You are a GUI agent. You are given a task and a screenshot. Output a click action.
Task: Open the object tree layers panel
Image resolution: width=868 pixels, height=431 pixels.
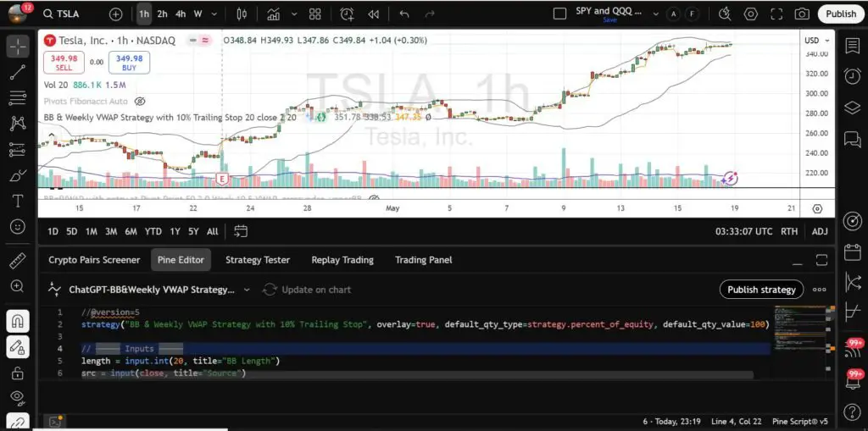point(853,108)
